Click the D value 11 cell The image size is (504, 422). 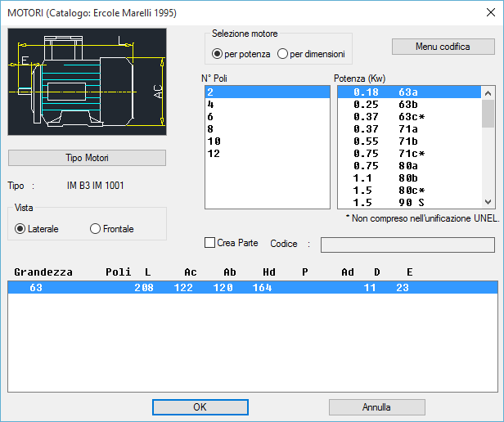tap(370, 287)
